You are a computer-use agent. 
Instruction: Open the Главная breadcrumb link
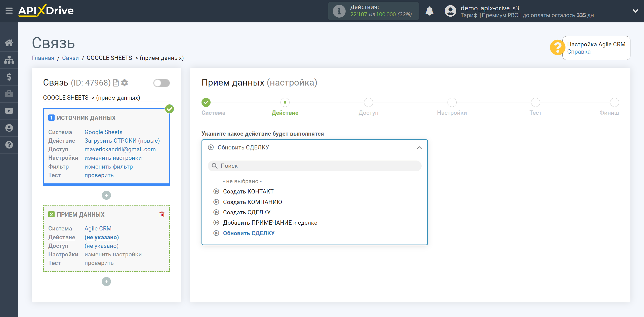(43, 58)
